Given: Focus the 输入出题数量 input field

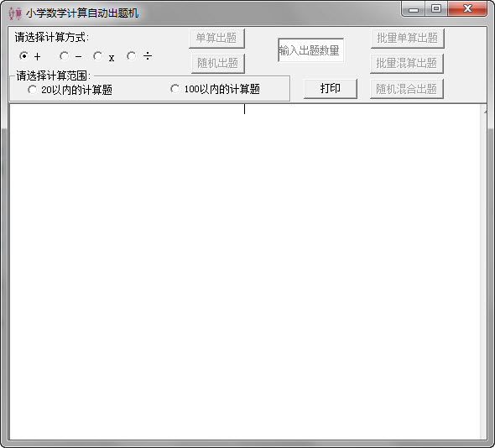Looking at the screenshot, I should [x=310, y=50].
